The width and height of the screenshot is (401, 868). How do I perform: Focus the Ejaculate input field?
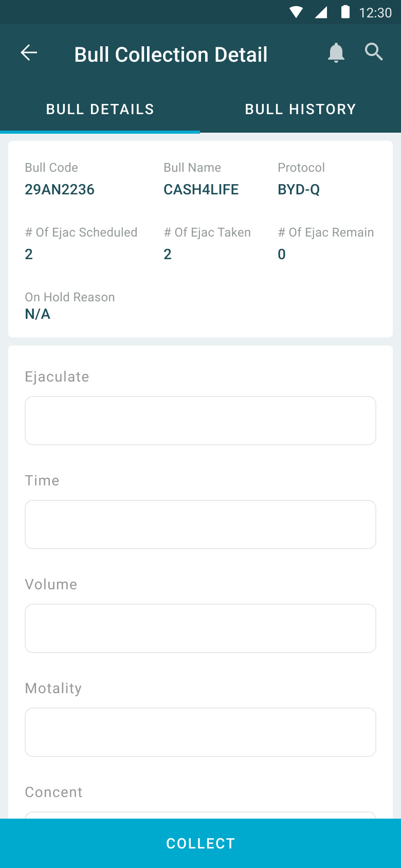(200, 421)
